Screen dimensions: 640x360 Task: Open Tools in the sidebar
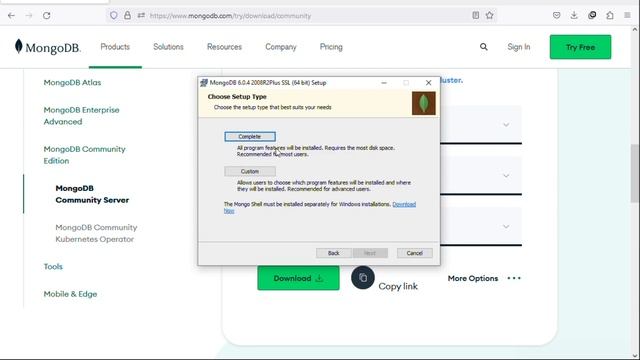pyautogui.click(x=53, y=267)
